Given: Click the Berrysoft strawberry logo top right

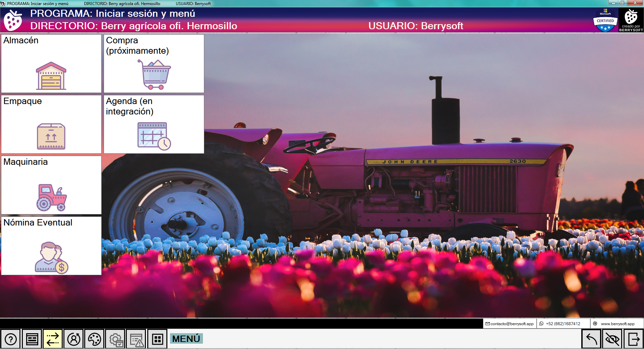Looking at the screenshot, I should tap(631, 20).
